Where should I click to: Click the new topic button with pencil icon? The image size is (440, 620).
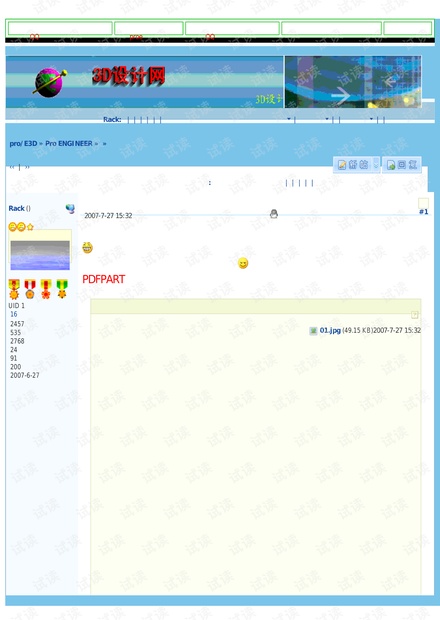[x=353, y=164]
